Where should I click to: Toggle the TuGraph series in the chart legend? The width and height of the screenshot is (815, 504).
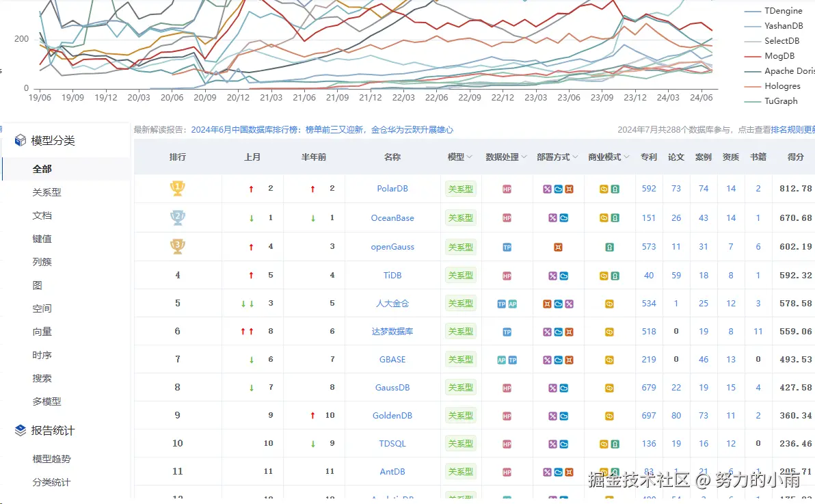point(771,101)
